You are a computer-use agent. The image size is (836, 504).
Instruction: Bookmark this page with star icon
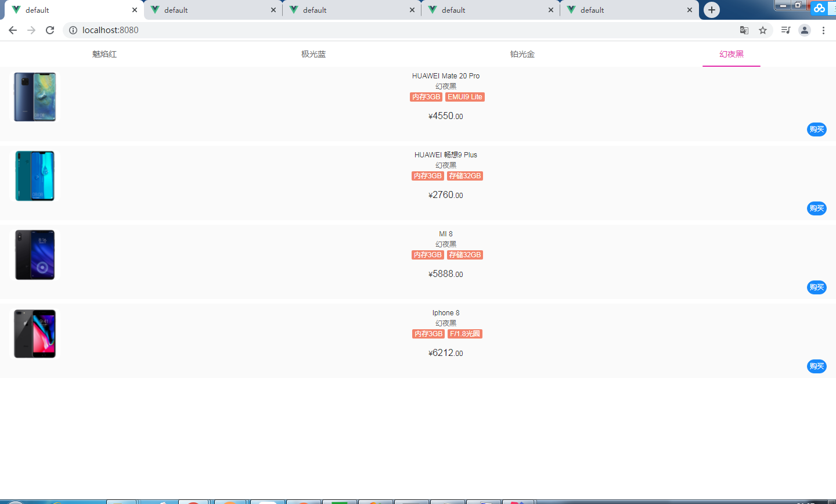[x=763, y=30]
